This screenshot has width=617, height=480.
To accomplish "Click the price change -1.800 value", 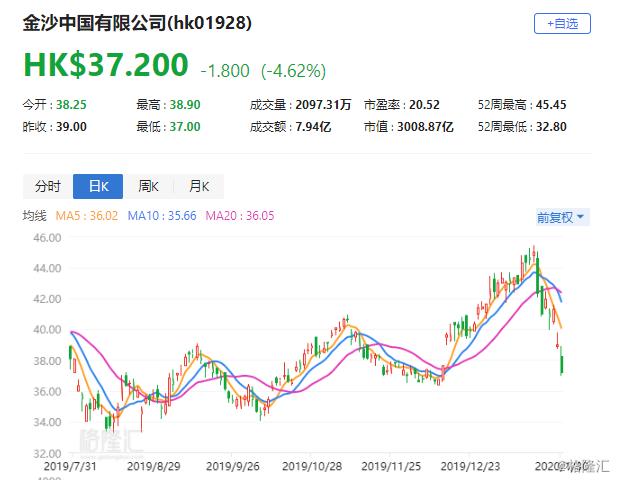I will click(x=225, y=71).
